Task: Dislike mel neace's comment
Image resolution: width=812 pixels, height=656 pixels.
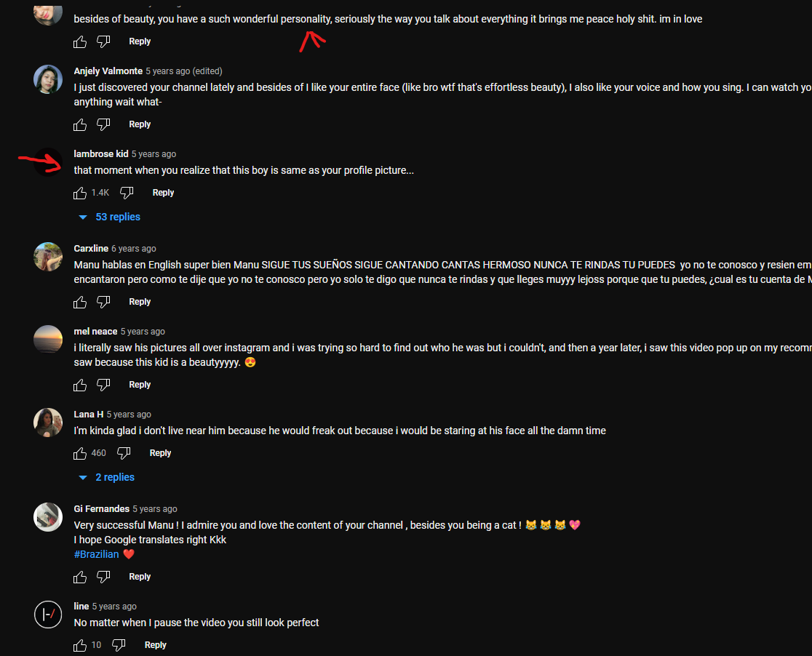Action: [103, 385]
